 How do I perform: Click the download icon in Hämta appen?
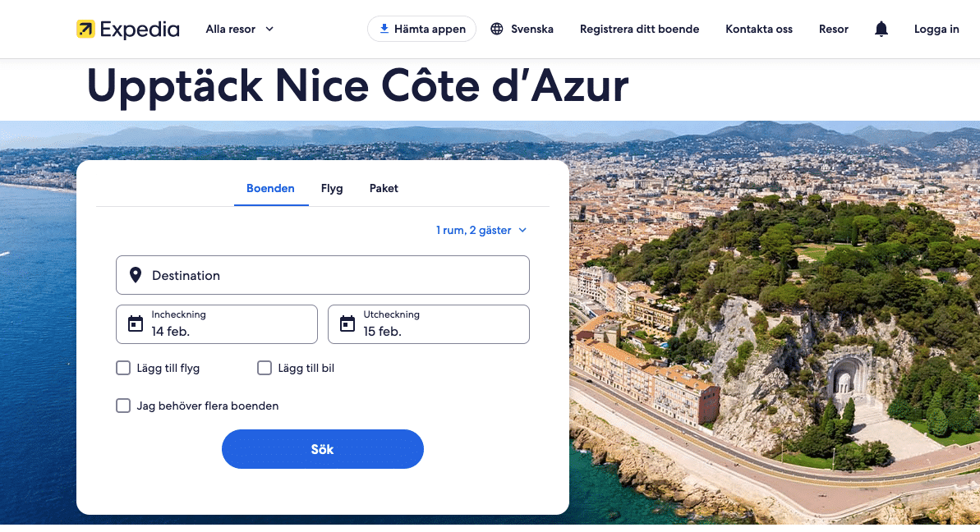pos(384,29)
